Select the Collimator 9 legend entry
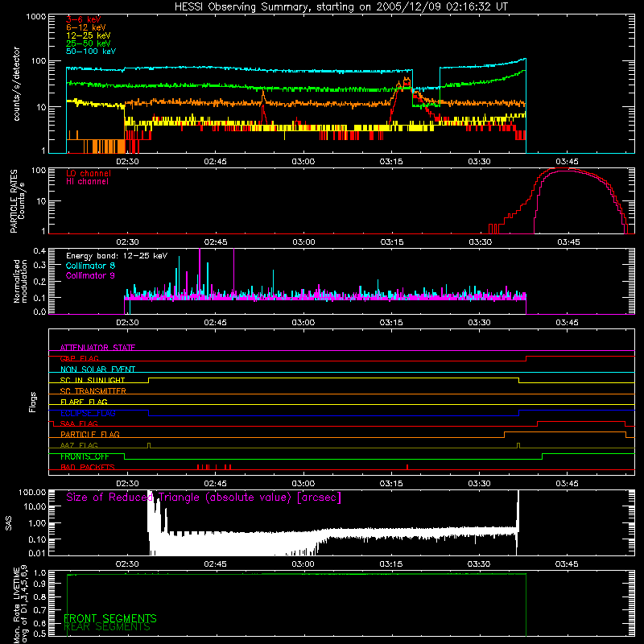The height and width of the screenshot is (644, 644). [x=90, y=275]
